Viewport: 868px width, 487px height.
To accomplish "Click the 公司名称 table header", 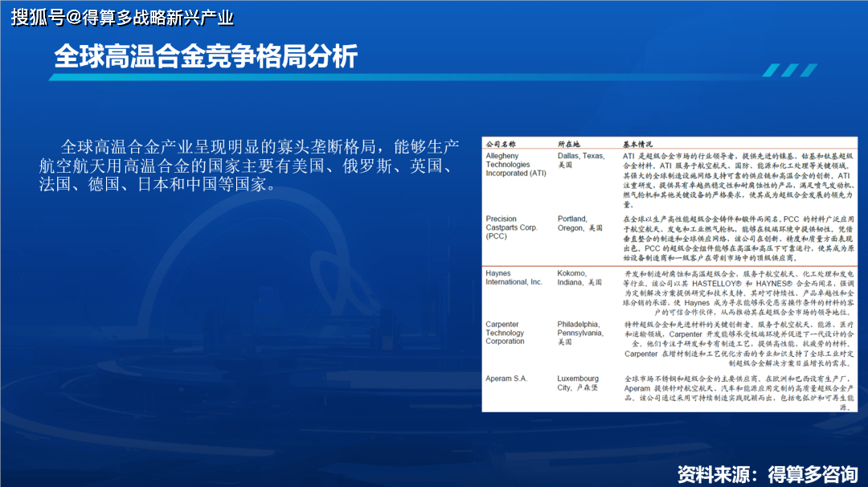I will tap(501, 144).
